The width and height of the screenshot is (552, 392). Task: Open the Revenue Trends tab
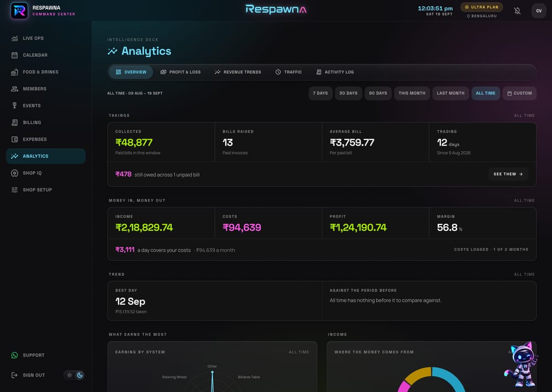point(238,72)
